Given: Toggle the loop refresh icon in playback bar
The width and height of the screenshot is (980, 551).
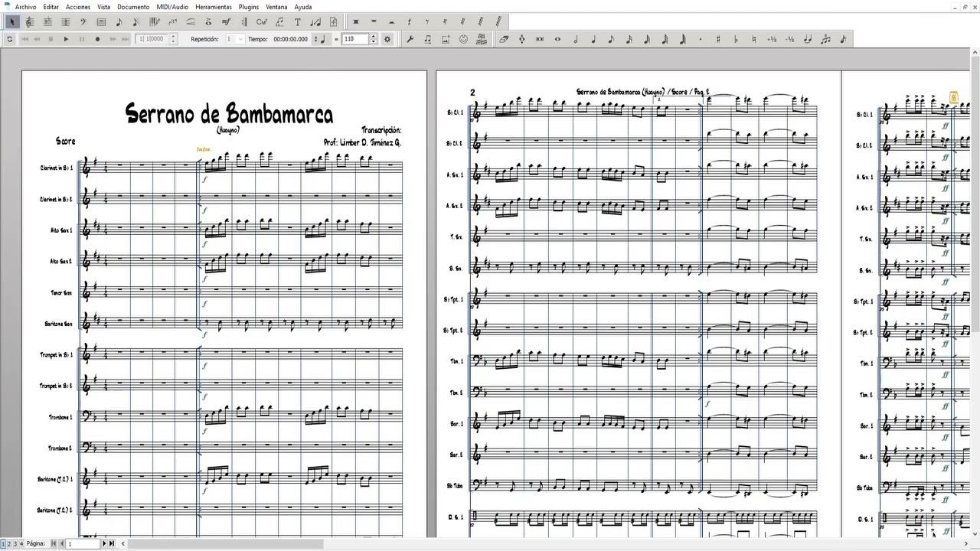Looking at the screenshot, I should (9, 39).
